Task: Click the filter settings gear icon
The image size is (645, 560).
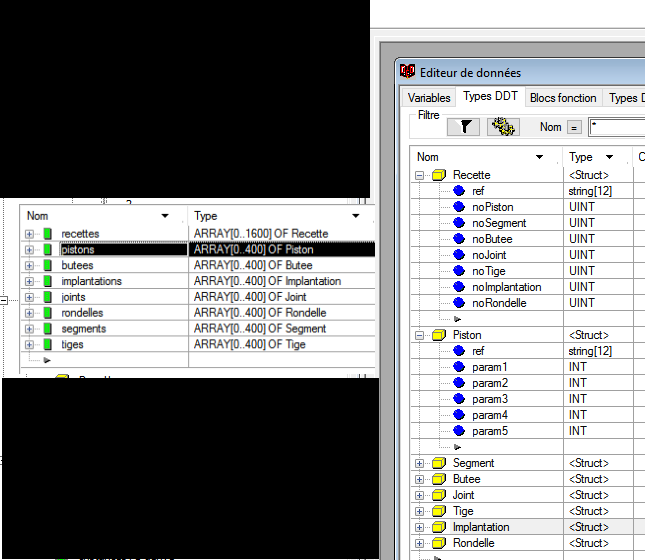Action: click(503, 127)
